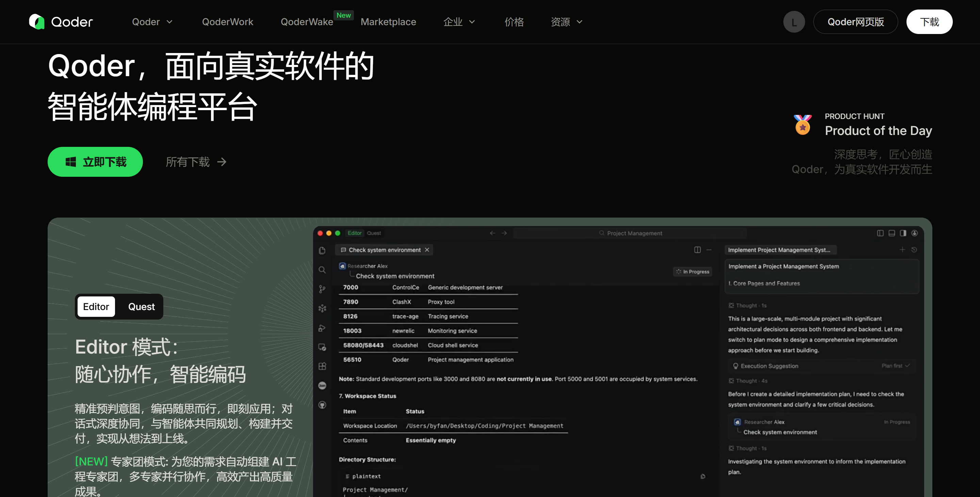This screenshot has width=980, height=497.
Task: Open the chat history icon
Action: coord(914,250)
